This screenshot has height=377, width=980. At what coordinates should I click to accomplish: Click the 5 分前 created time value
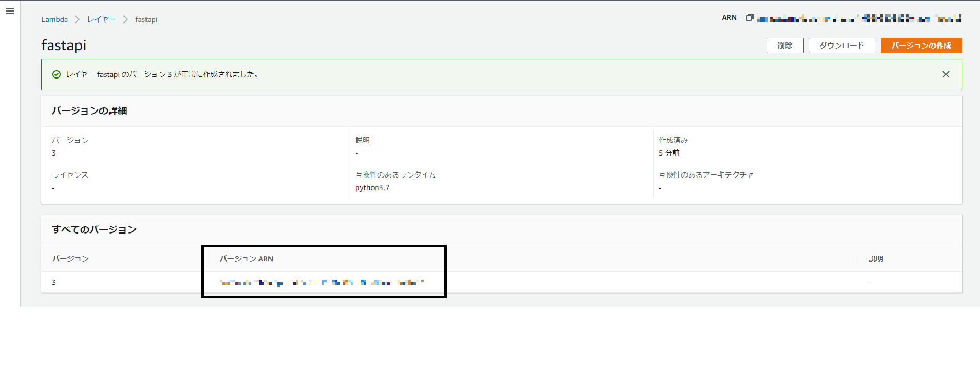coord(669,153)
